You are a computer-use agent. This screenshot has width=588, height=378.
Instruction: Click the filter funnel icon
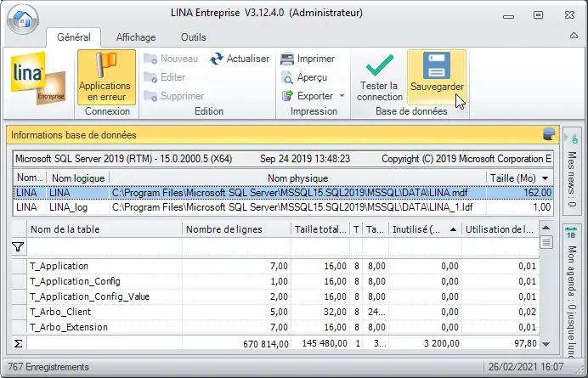18,247
